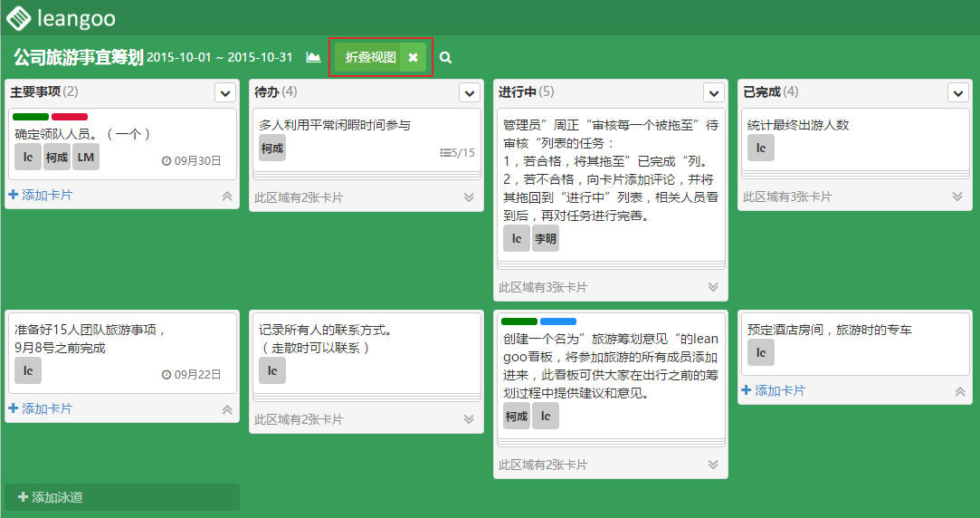Open the 待办 list dropdown menu

tap(469, 92)
